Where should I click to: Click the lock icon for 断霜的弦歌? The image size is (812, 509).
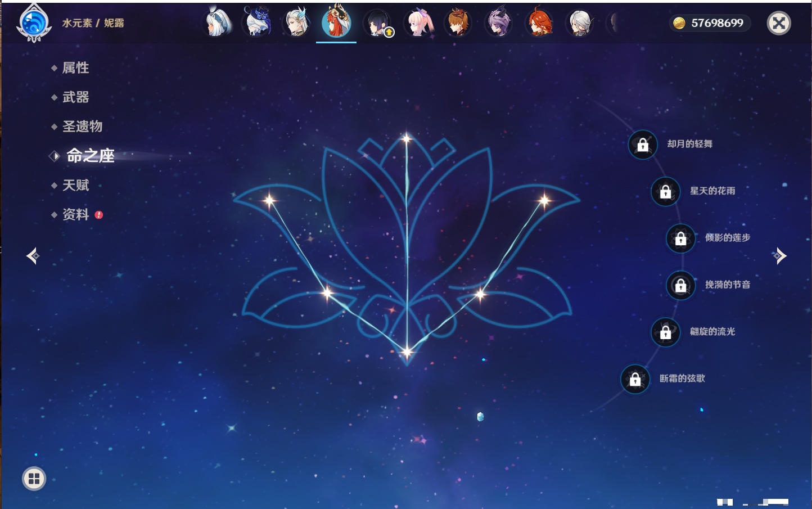click(635, 379)
